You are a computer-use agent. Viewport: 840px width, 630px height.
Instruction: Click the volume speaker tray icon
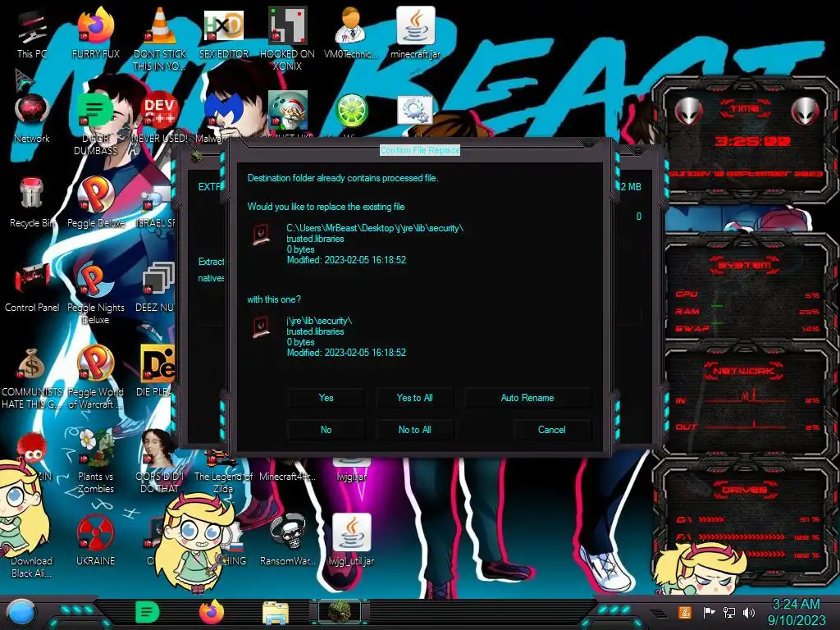[x=749, y=612]
